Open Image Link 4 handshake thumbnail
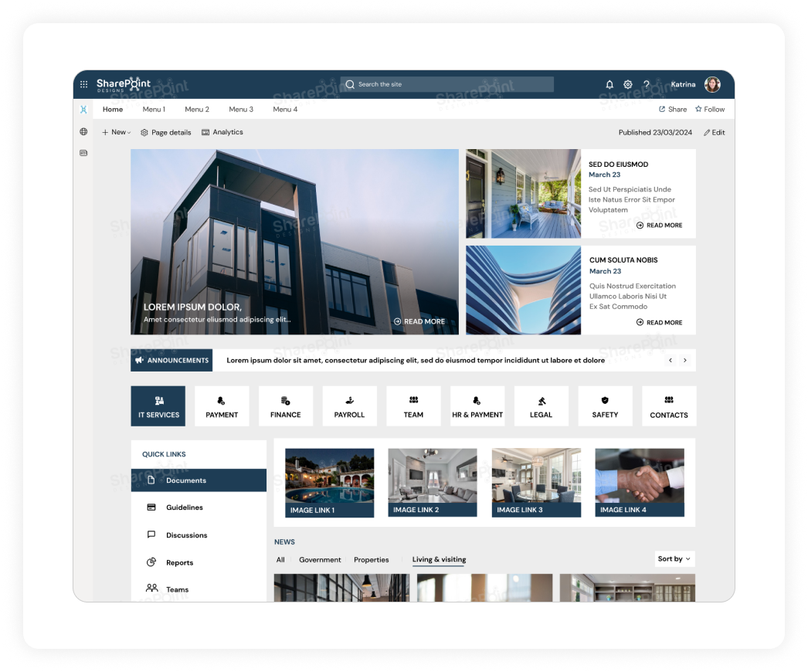Image resolution: width=808 pixels, height=672 pixels. click(640, 482)
